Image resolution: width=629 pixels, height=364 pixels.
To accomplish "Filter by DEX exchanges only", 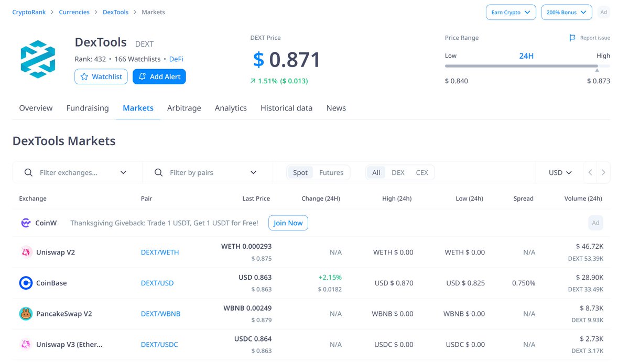I will [398, 172].
